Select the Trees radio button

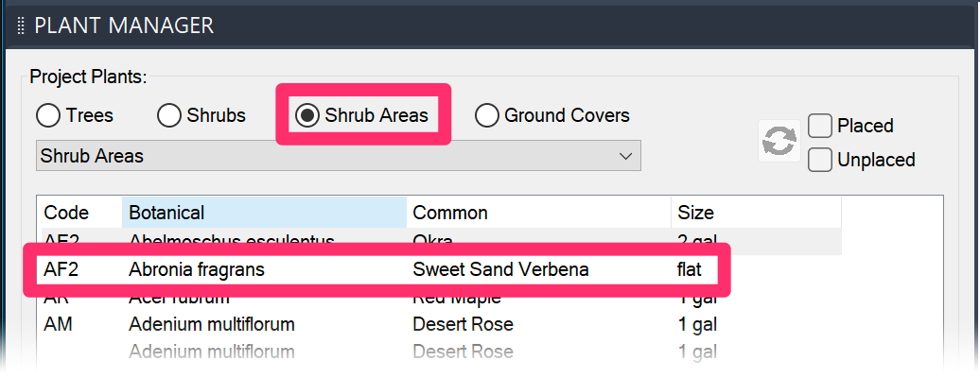point(75,115)
